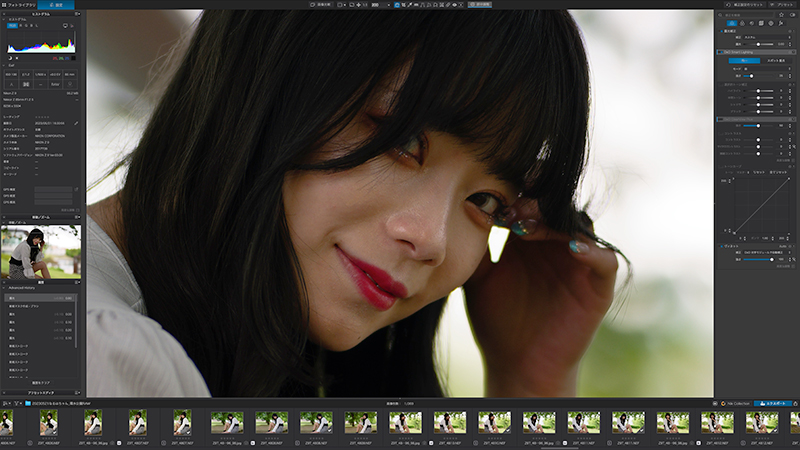The width and height of the screenshot is (800, 450).
Task: Collapse the Histogram section chevron
Action: click(x=3, y=19)
